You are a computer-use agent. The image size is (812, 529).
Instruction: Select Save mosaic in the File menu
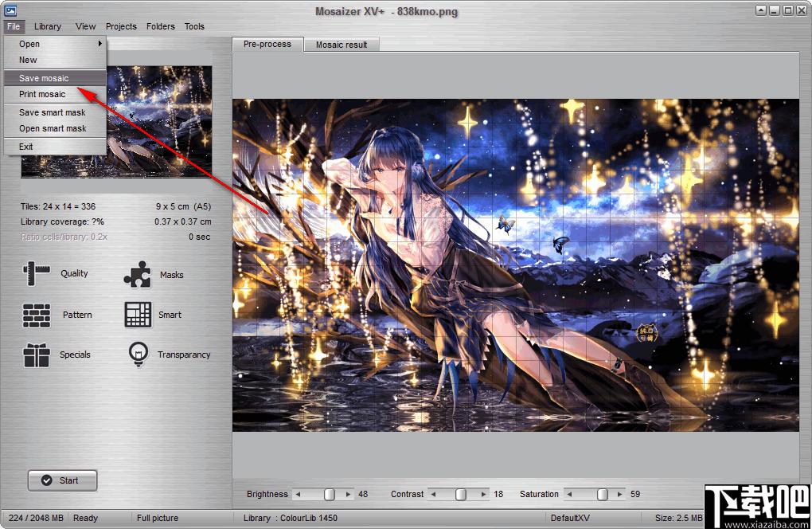55,78
